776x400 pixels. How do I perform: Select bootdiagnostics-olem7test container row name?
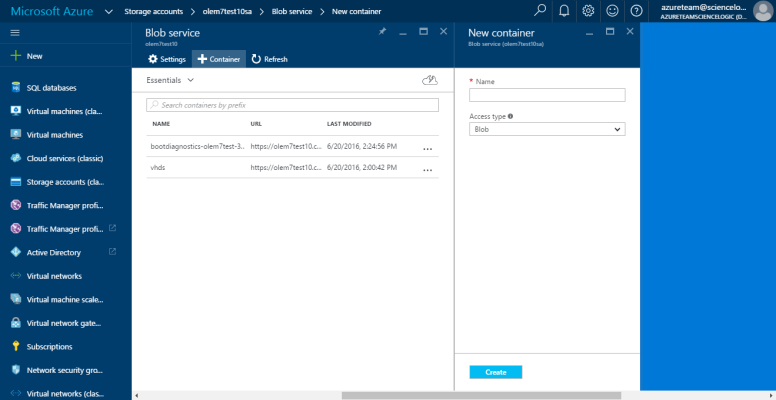click(x=197, y=147)
